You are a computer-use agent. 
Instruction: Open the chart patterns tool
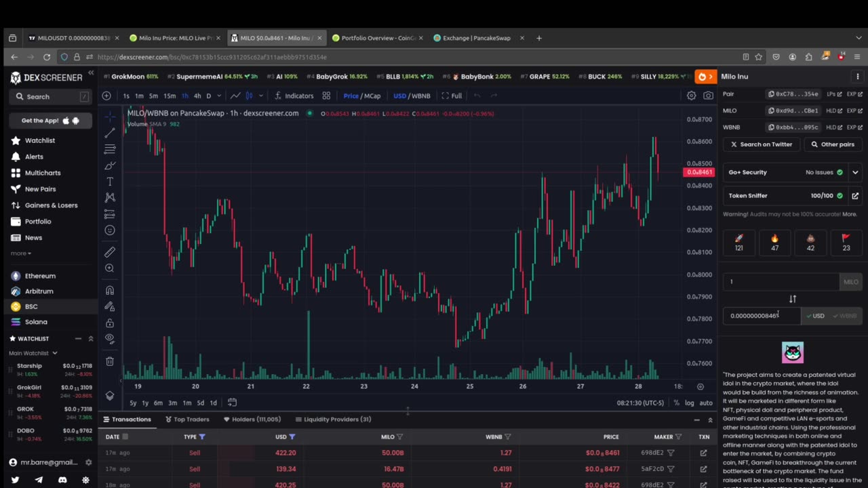click(x=110, y=197)
